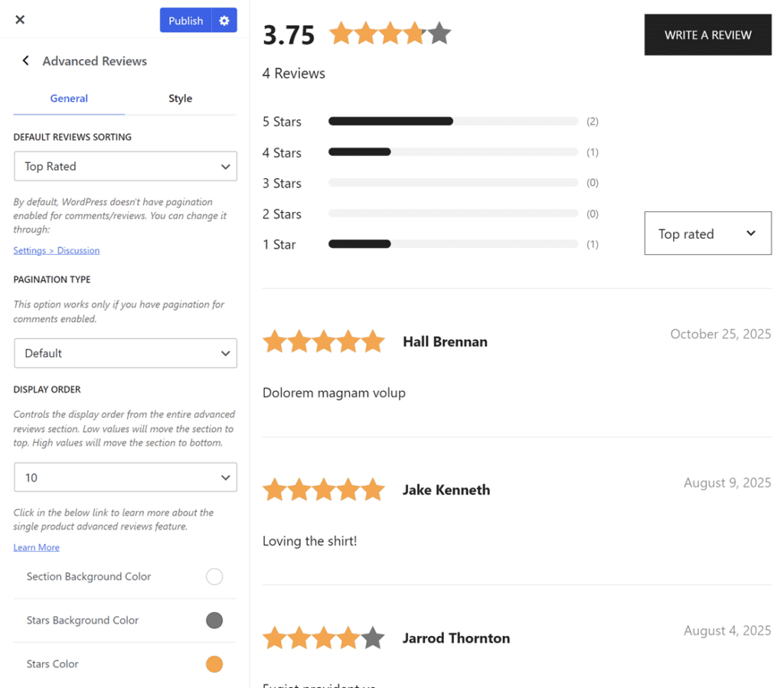Open the Display Order dropdown
The width and height of the screenshot is (784, 688).
click(x=126, y=478)
